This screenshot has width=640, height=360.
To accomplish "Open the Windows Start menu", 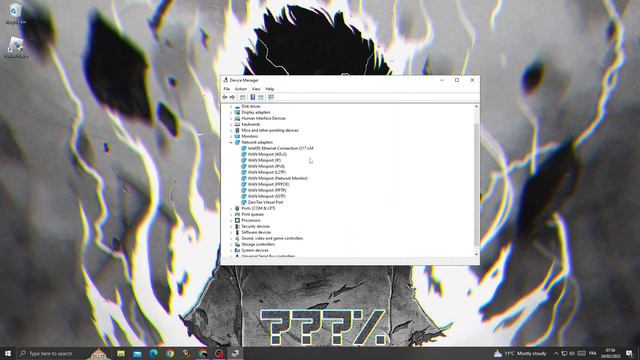I will pos(8,353).
